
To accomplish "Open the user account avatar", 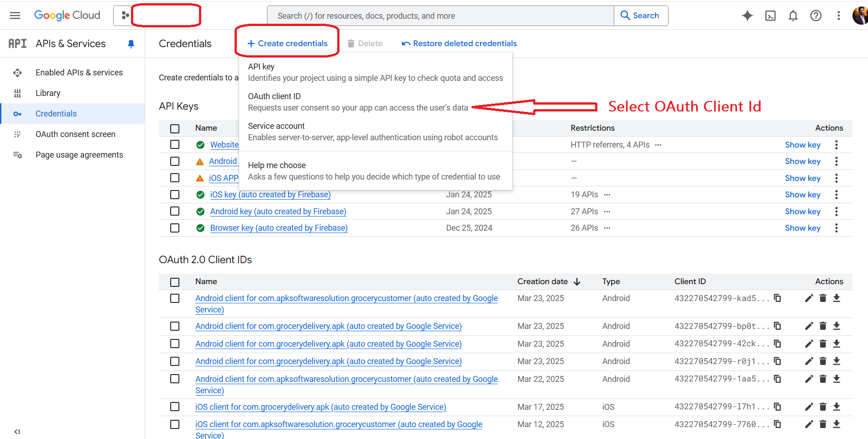I will coord(860,15).
